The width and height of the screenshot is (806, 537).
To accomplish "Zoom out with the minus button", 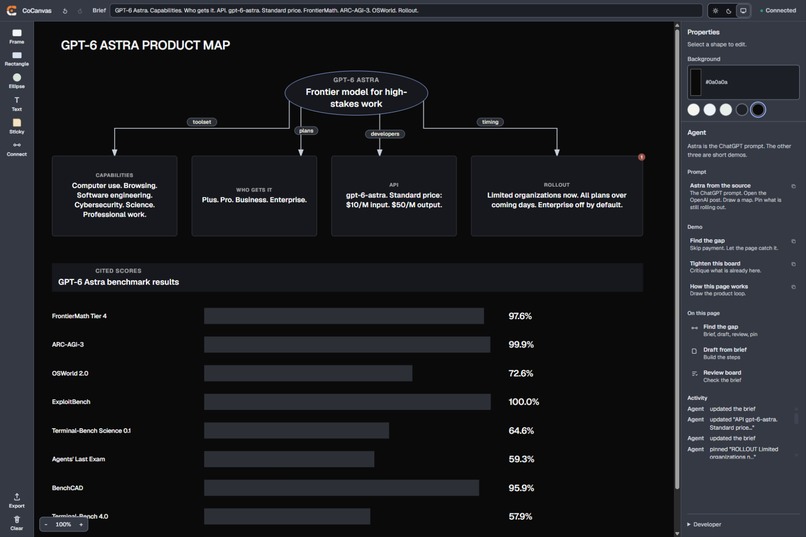I will (x=46, y=524).
